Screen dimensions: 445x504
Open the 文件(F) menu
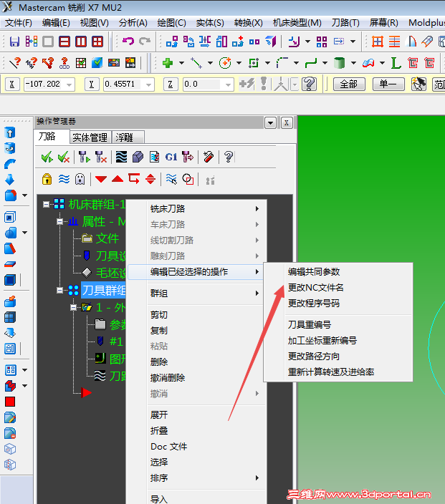(19, 23)
